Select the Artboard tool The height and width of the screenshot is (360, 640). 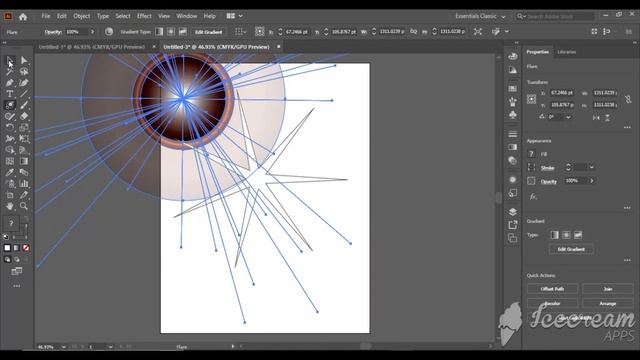(9, 195)
